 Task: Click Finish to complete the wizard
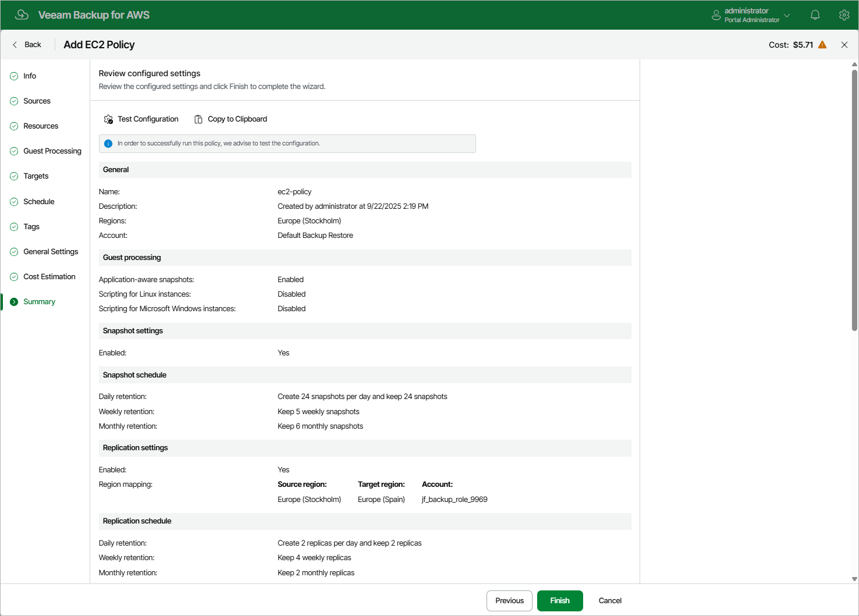[560, 601]
